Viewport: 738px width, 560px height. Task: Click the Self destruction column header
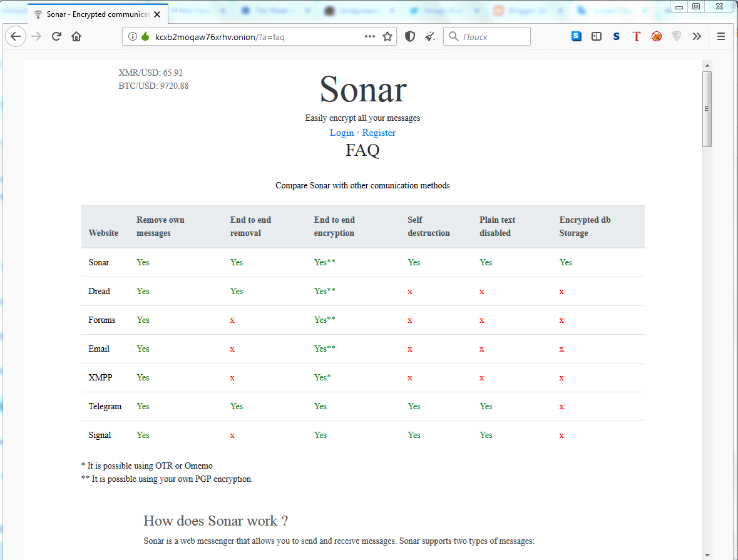(x=428, y=227)
